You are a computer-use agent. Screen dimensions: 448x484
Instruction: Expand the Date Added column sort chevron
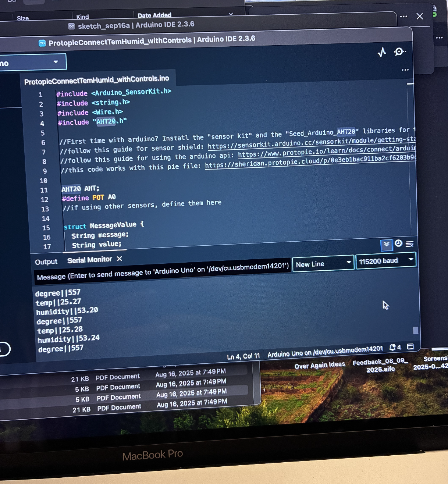point(231,13)
